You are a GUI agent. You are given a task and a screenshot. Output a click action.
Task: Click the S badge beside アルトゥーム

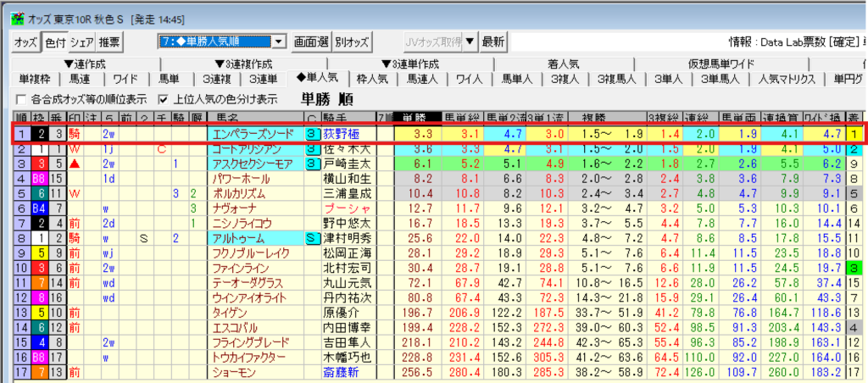tap(312, 238)
